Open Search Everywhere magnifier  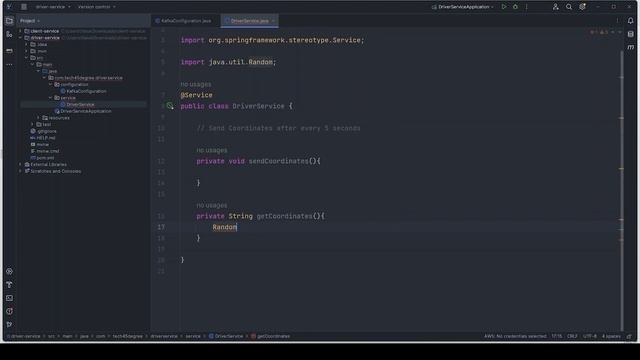click(569, 7)
